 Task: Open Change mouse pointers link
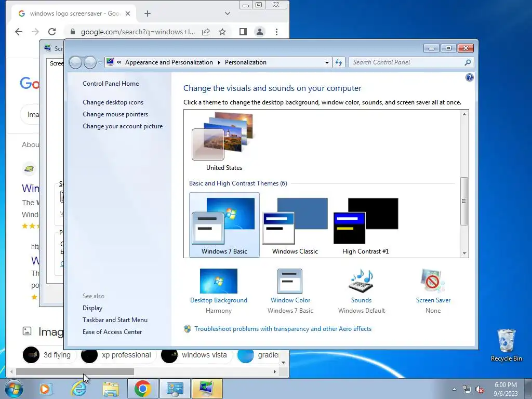[x=115, y=114]
